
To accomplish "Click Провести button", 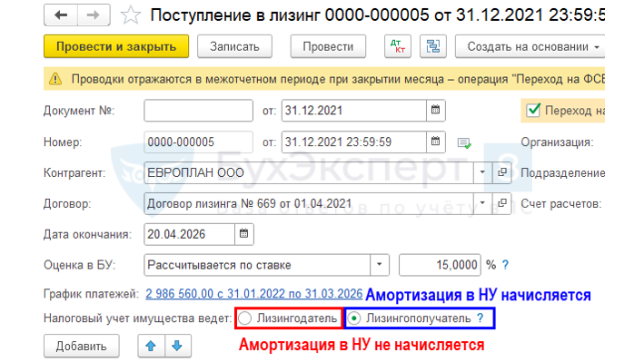I will (x=328, y=46).
